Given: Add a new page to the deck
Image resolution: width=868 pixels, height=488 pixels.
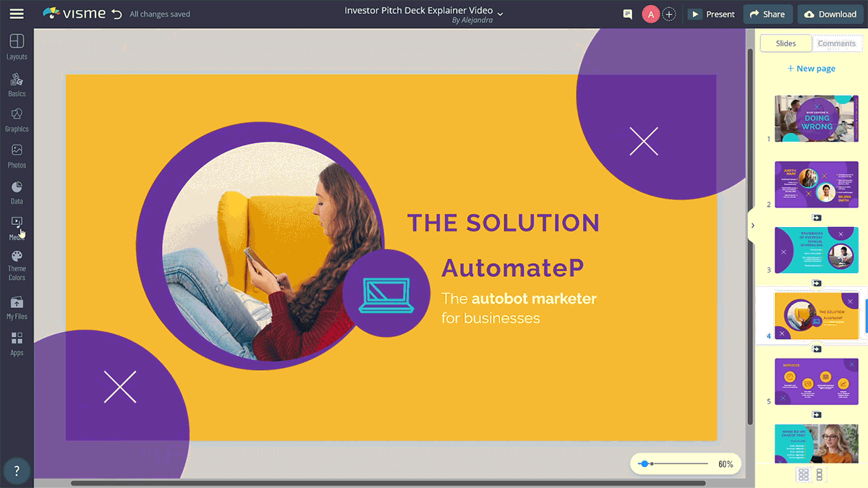Looking at the screenshot, I should pyautogui.click(x=811, y=69).
